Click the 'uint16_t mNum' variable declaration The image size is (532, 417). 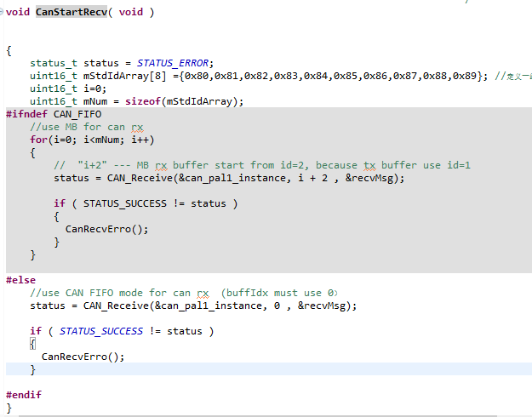(69, 101)
